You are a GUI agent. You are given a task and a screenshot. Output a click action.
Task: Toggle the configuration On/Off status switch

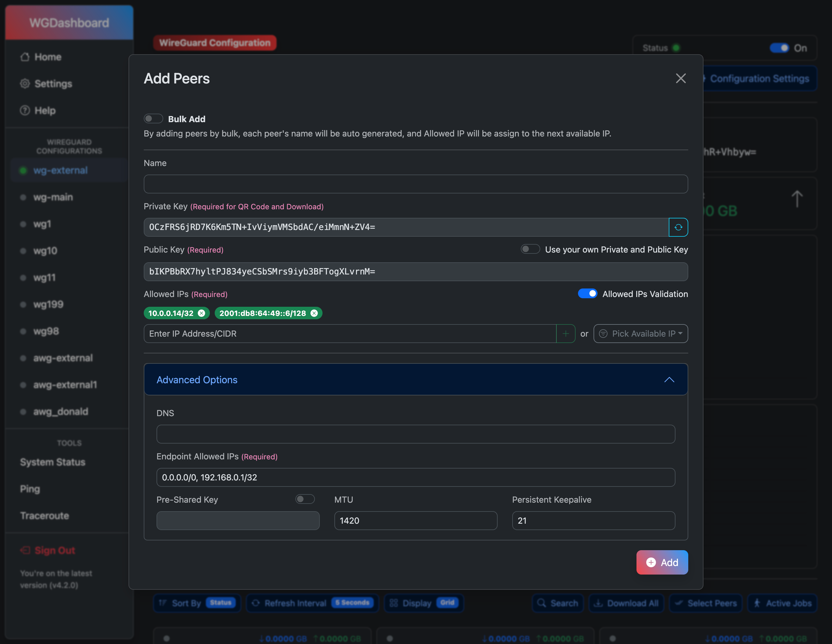(x=779, y=48)
